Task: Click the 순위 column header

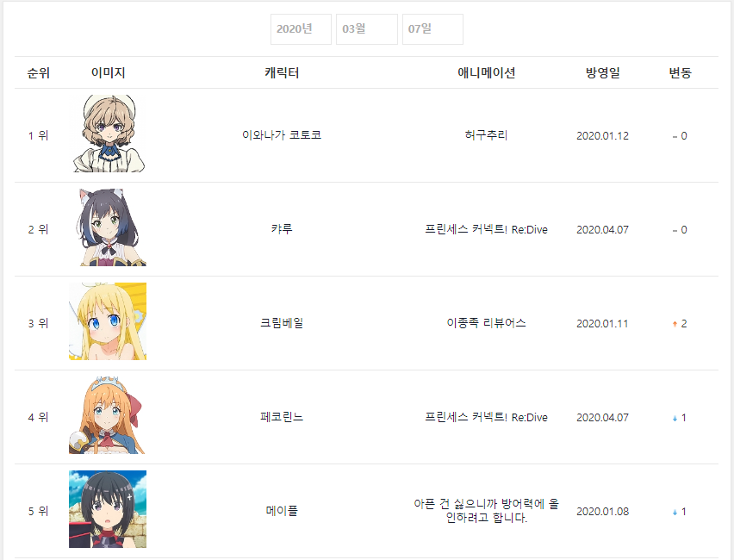Action: tap(39, 72)
